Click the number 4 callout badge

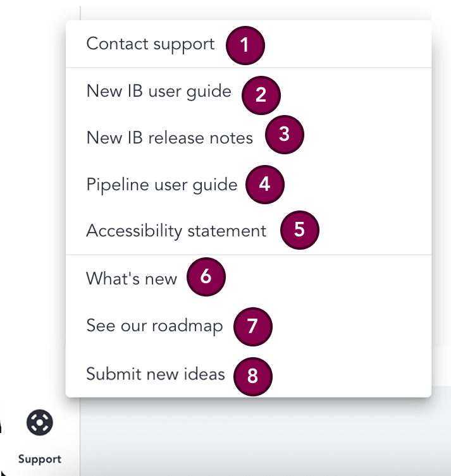pyautogui.click(x=265, y=184)
